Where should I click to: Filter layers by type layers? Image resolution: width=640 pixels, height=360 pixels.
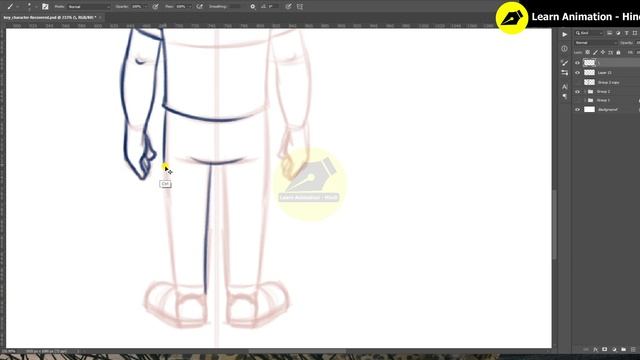[627, 33]
